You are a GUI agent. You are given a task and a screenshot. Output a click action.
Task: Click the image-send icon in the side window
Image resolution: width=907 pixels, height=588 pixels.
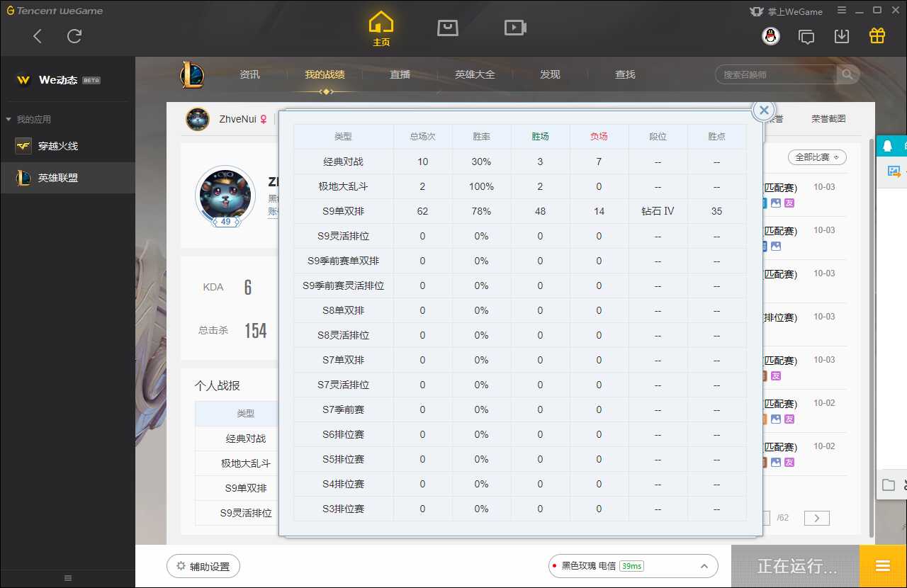pos(894,171)
